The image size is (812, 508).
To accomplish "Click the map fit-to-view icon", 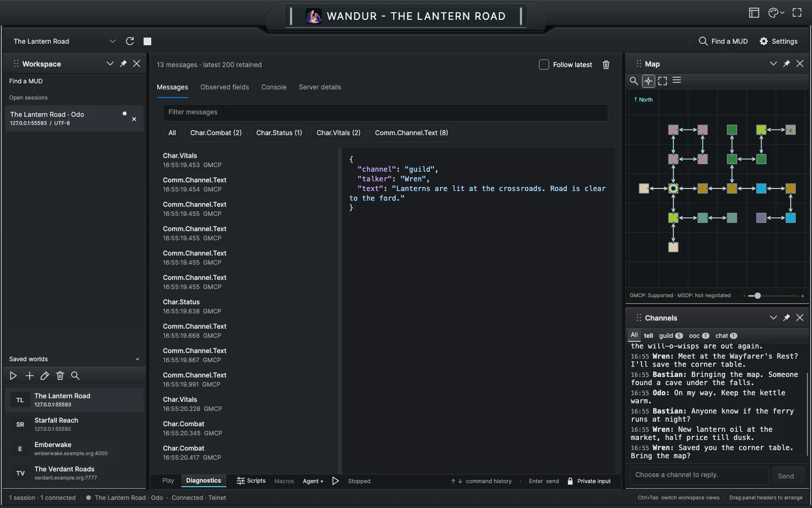I will (x=662, y=81).
